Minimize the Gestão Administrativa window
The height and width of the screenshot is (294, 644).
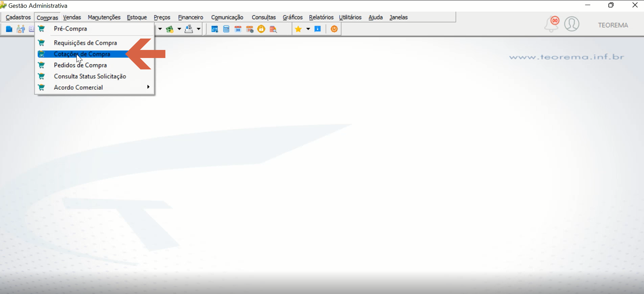pyautogui.click(x=588, y=5)
